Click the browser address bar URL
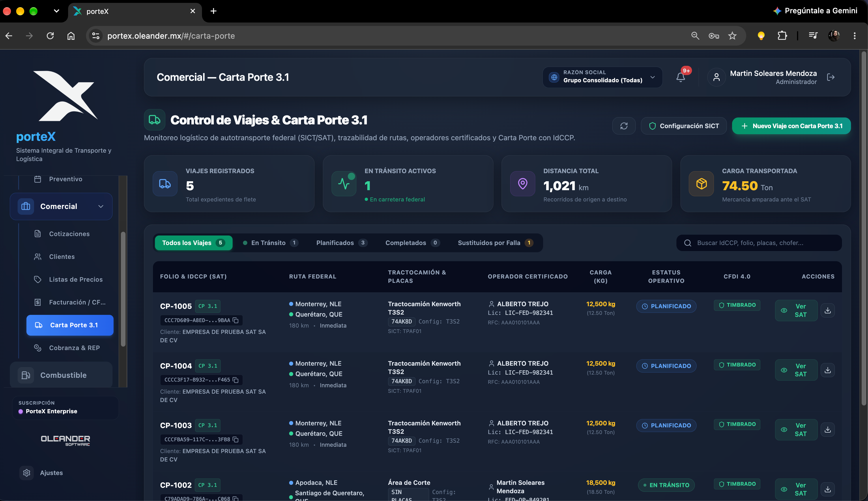This screenshot has width=868, height=501. pyautogui.click(x=171, y=36)
